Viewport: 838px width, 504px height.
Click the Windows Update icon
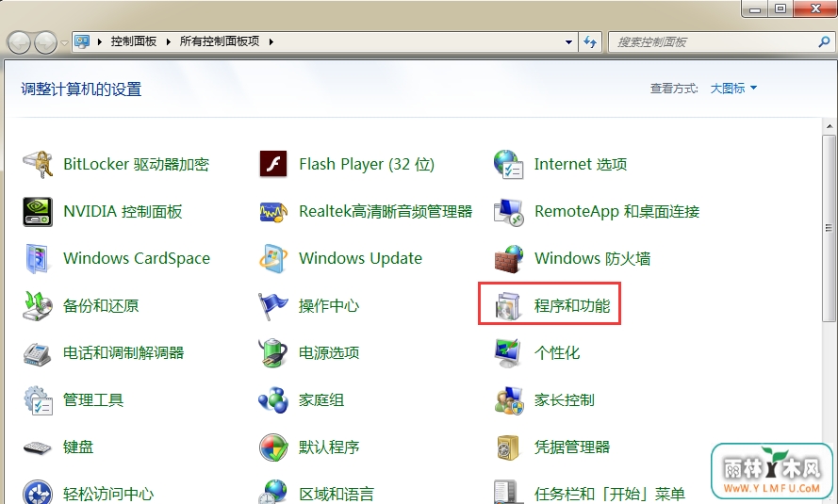click(273, 258)
